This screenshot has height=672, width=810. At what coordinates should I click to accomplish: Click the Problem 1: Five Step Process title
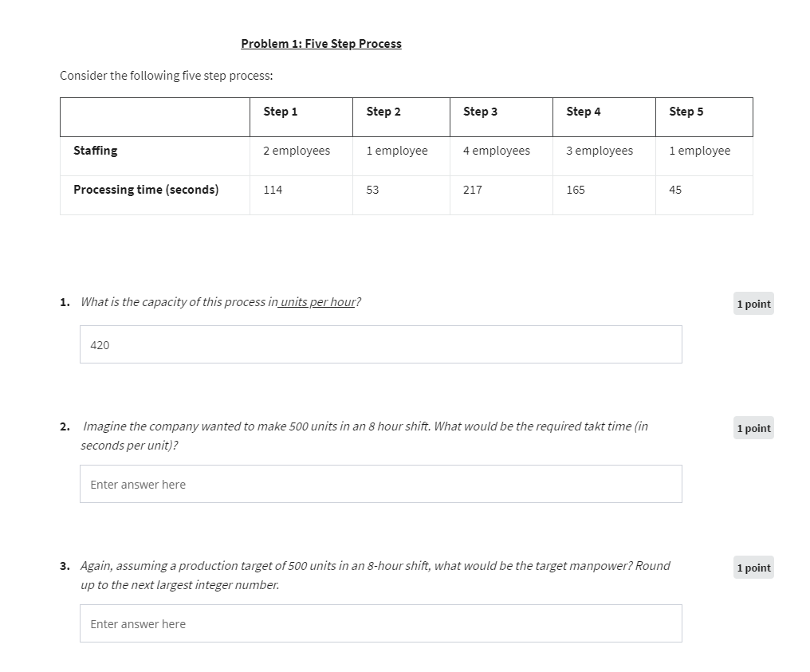coord(321,43)
